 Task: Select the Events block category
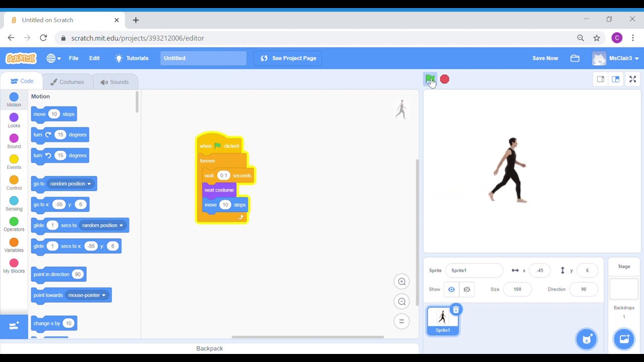pyautogui.click(x=14, y=162)
